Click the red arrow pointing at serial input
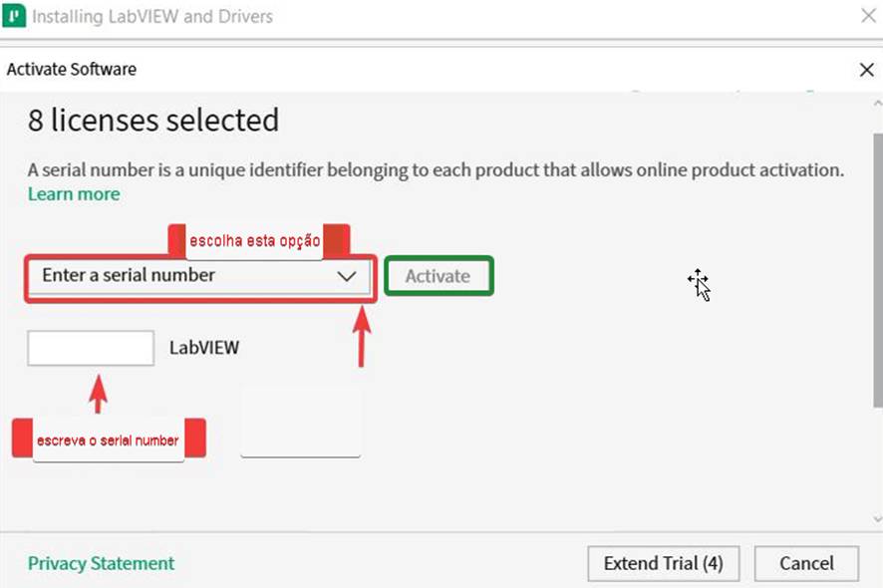The height and width of the screenshot is (588, 883). 98,395
